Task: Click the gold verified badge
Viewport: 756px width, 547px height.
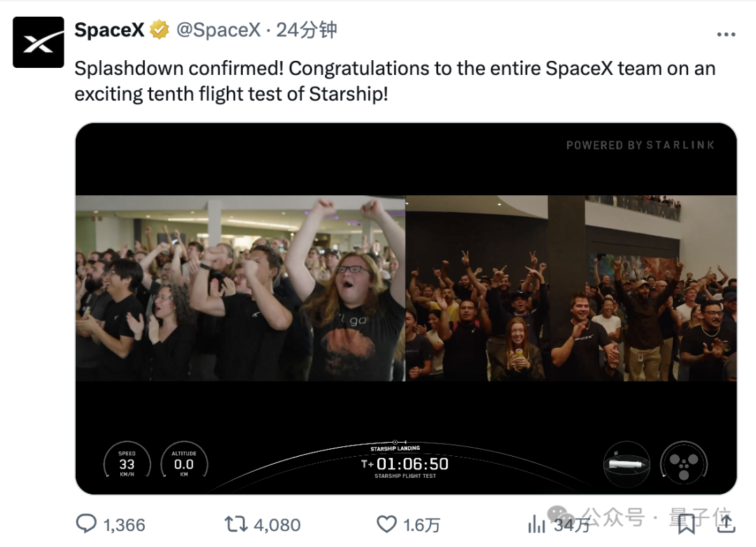Action: point(159,30)
